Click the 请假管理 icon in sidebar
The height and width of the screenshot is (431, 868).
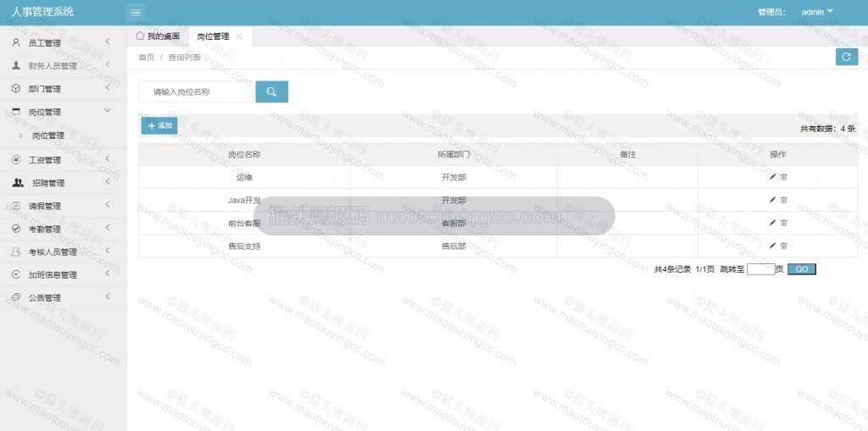16,206
